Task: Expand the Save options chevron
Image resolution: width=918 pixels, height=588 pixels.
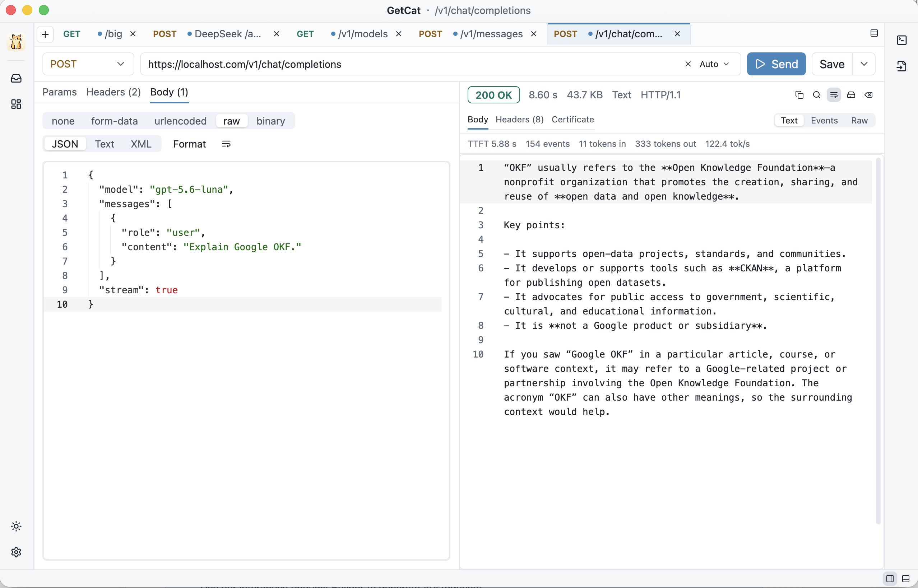Action: (x=864, y=64)
